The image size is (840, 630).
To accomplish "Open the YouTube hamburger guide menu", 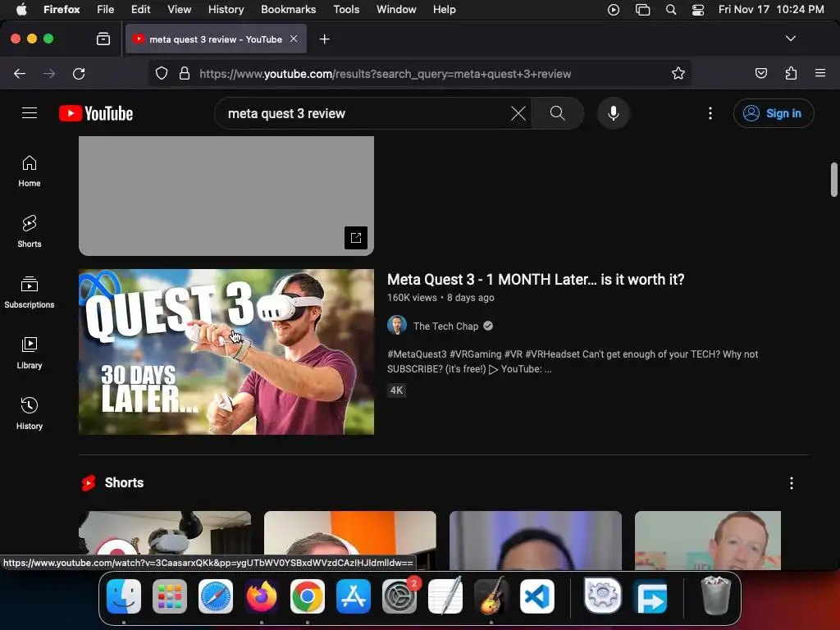I will click(x=30, y=113).
